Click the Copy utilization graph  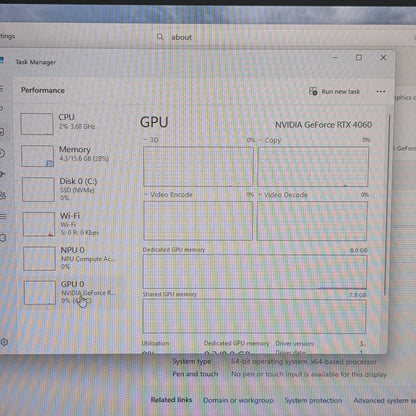[313, 167]
